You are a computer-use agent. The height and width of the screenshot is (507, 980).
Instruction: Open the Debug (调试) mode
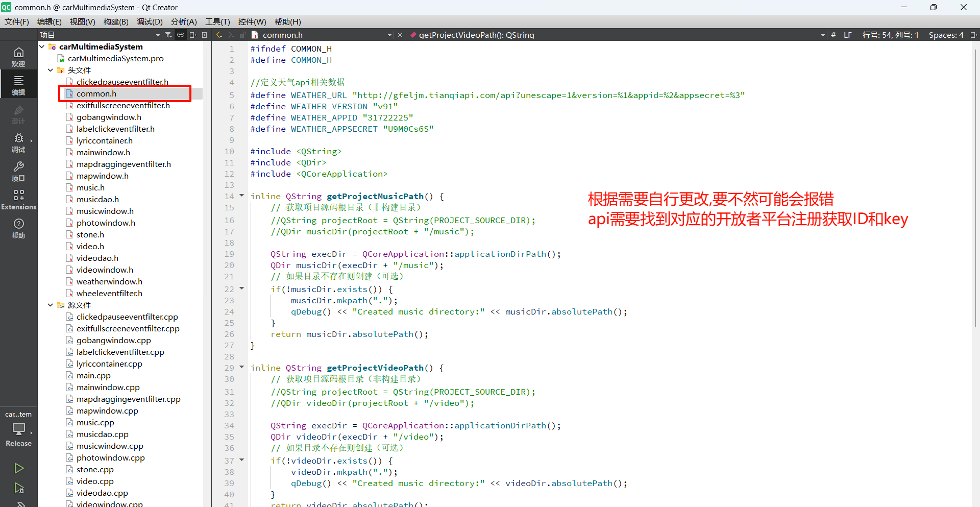click(x=18, y=142)
